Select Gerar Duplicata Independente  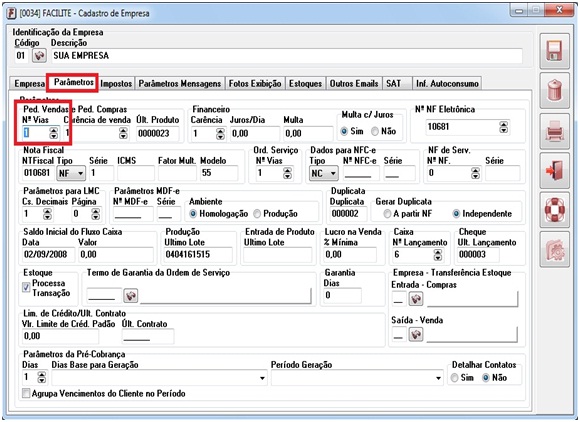pyautogui.click(x=456, y=214)
